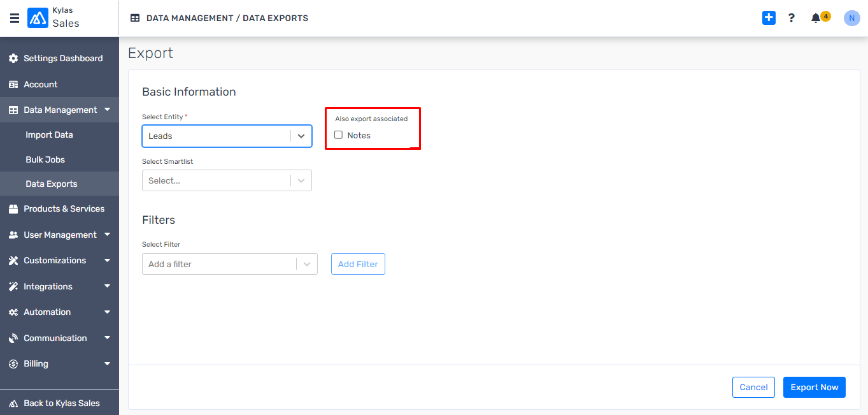Image resolution: width=868 pixels, height=415 pixels.
Task: Click the DATA MANAGEMENT / DATA EXPORTS breadcrumb
Action: point(227,18)
